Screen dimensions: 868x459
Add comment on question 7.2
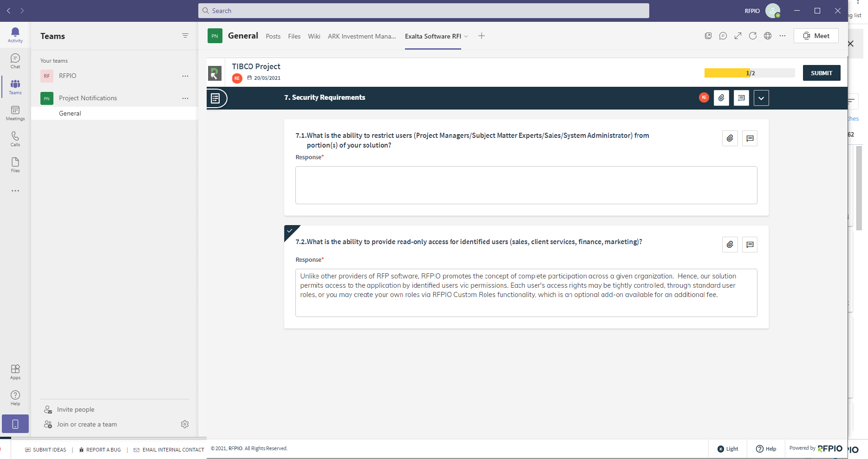[750, 245]
